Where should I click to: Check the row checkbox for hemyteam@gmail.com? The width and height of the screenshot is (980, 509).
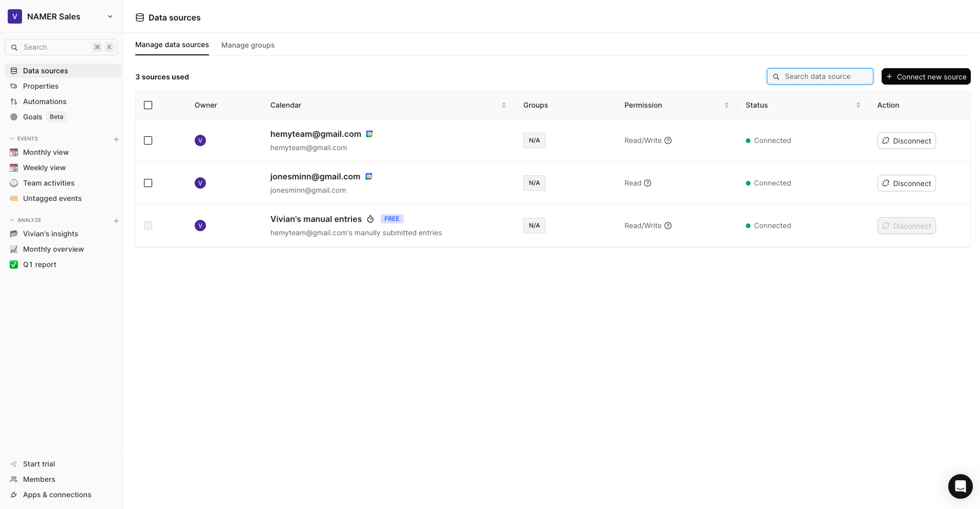click(x=148, y=140)
